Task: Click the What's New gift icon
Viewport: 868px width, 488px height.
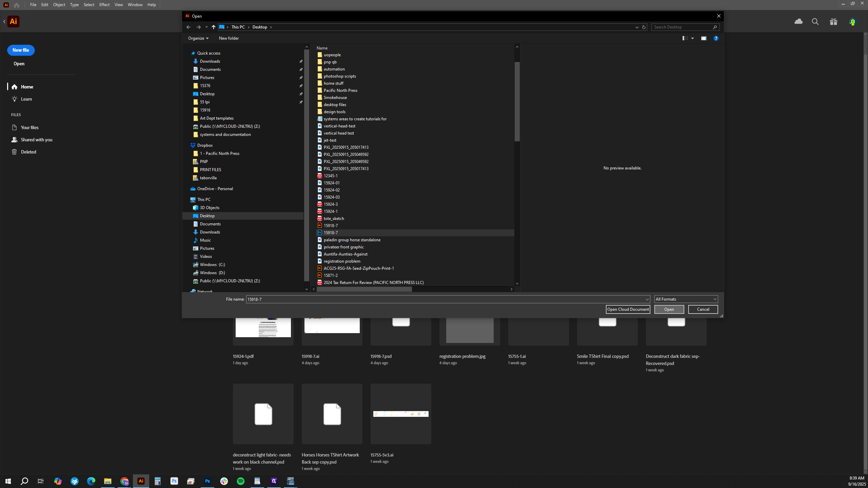Action: (834, 22)
